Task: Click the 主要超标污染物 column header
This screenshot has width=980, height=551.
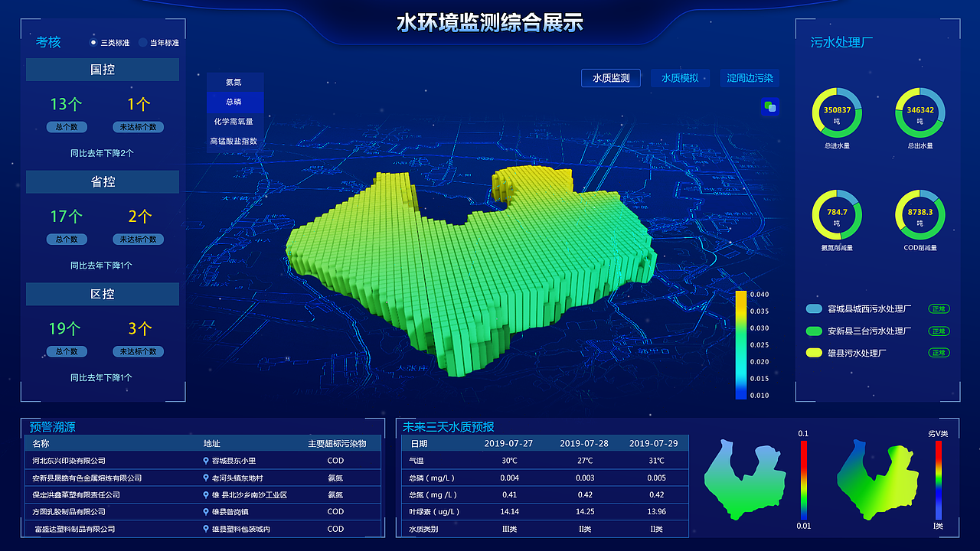Action: coord(337,443)
